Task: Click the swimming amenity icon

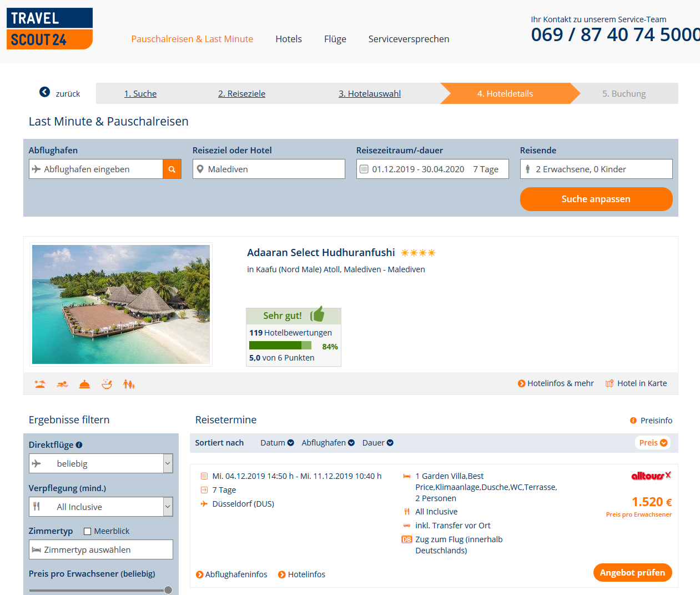Action: tap(62, 384)
